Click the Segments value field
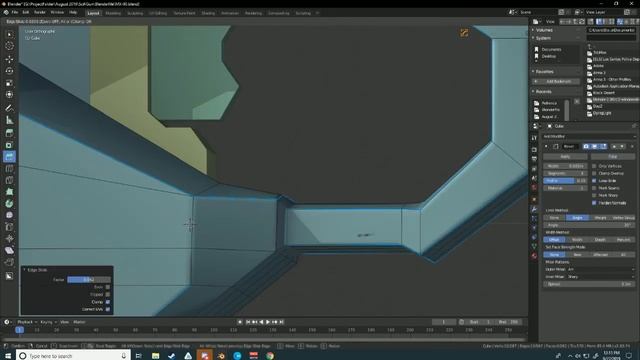Image resolution: width=640 pixels, height=360 pixels. pos(565,173)
